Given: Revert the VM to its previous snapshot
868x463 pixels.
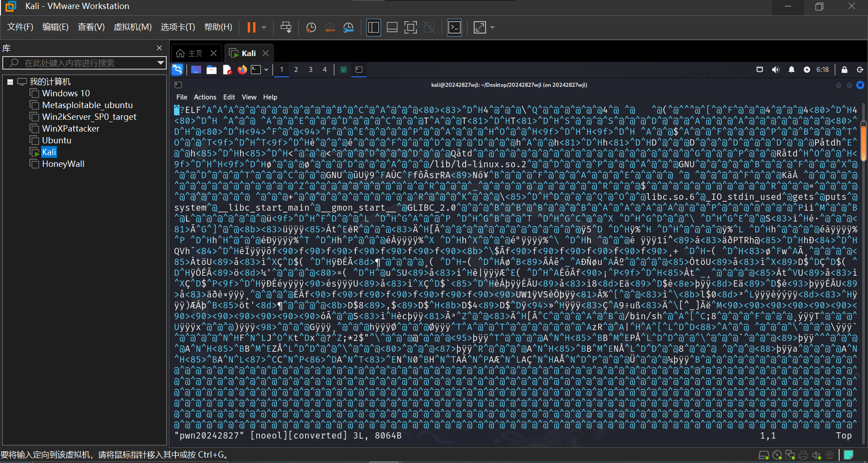Looking at the screenshot, I should (330, 28).
